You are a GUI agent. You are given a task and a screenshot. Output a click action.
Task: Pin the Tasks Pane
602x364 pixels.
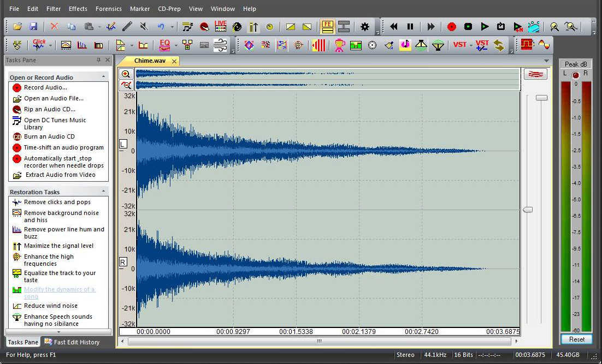click(x=99, y=60)
